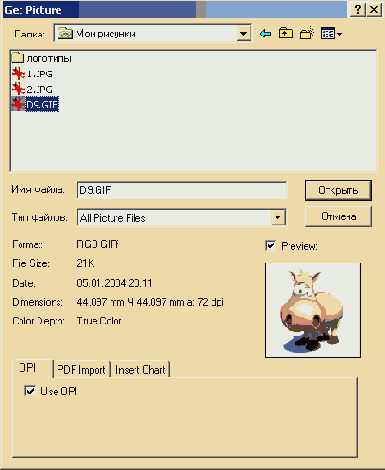Switch to the Insert Chart tab

[140, 370]
